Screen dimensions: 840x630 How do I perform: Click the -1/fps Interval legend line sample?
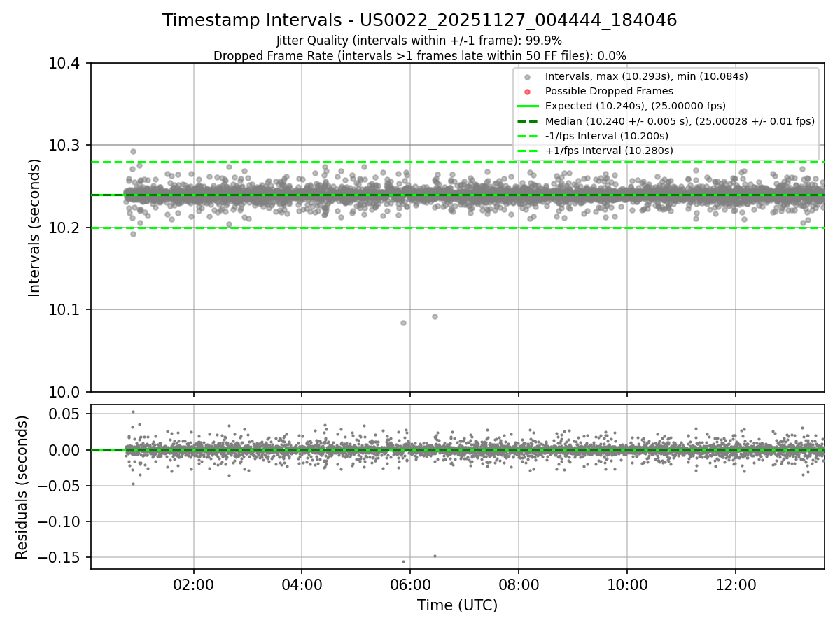(528, 136)
